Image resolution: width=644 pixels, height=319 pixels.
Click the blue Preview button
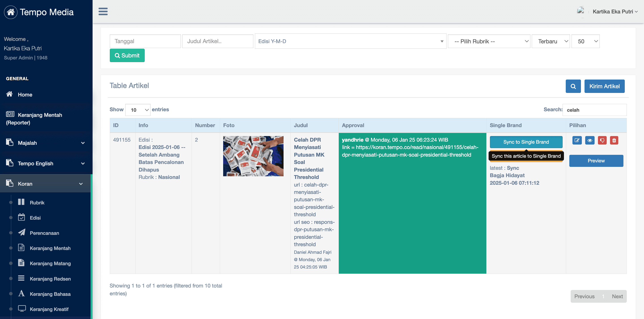coord(596,161)
